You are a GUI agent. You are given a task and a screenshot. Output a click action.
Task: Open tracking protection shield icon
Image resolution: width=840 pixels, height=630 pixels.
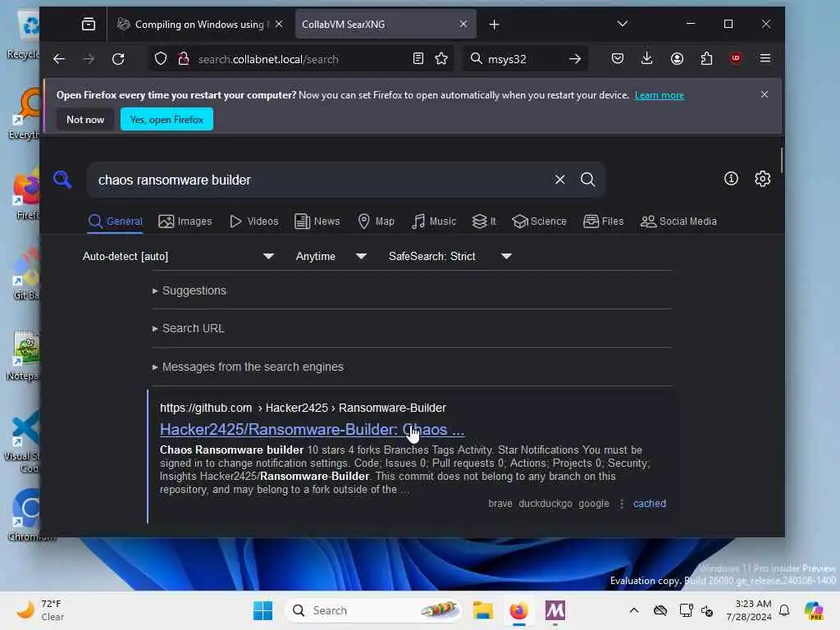pos(161,59)
